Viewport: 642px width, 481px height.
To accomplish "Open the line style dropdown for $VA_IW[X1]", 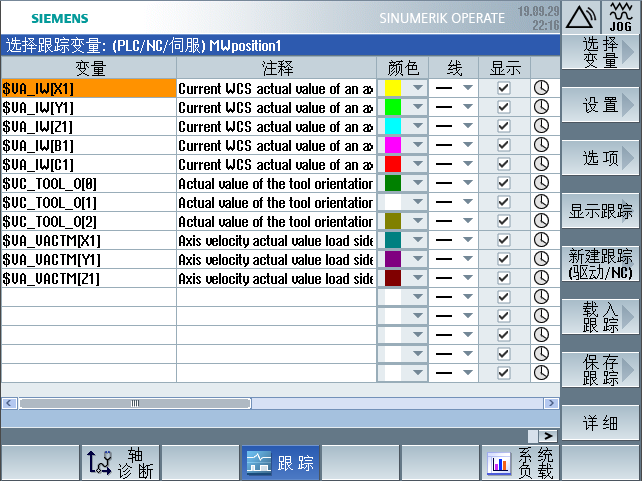I will pos(468,88).
